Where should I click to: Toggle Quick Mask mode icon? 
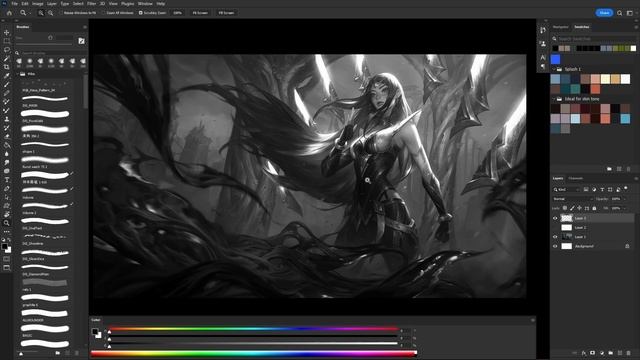7,259
